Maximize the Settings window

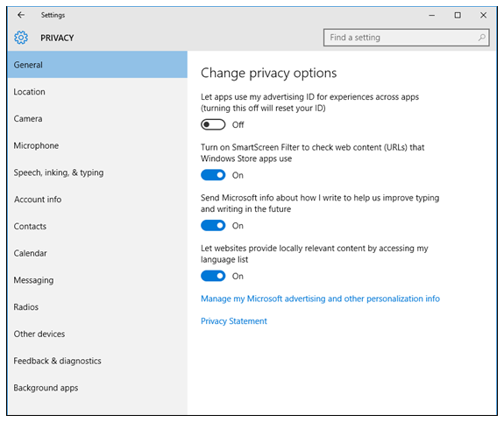(x=458, y=15)
